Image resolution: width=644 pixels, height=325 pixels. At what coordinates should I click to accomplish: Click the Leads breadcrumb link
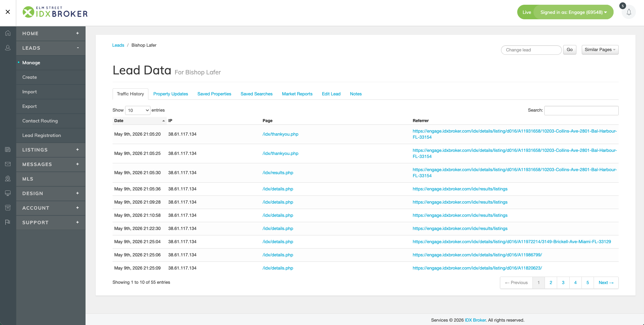coord(118,45)
